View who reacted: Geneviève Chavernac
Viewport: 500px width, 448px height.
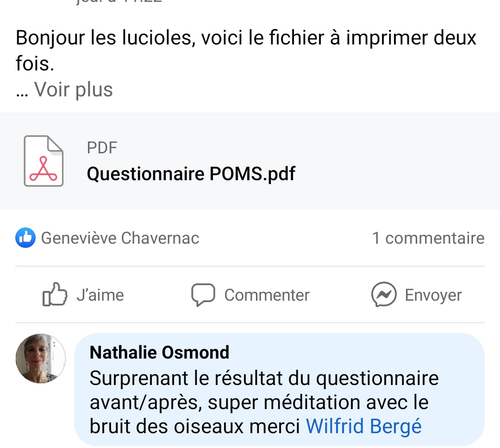tap(120, 238)
